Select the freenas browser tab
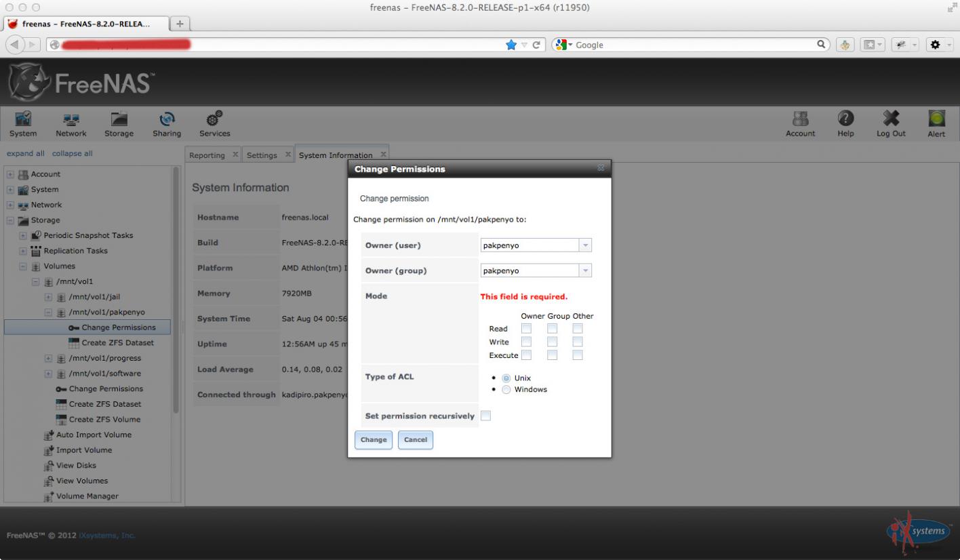The width and height of the screenshot is (960, 560). (x=87, y=24)
